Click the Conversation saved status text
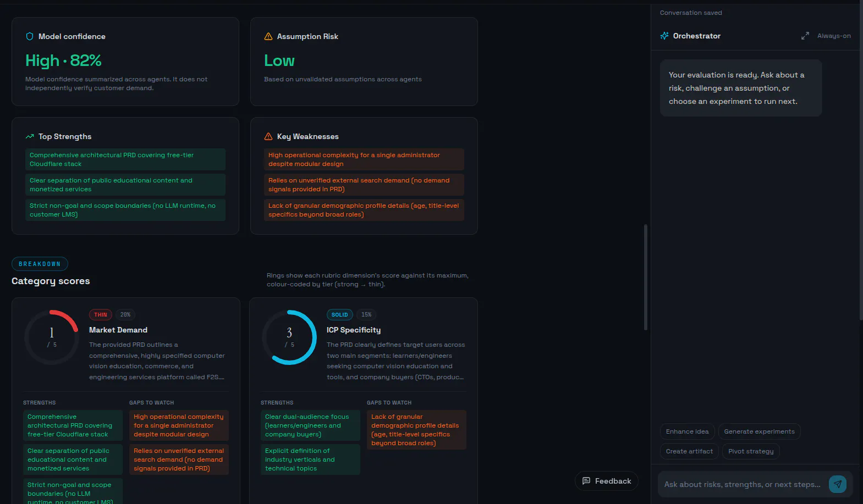This screenshot has width=863, height=504. (x=691, y=13)
